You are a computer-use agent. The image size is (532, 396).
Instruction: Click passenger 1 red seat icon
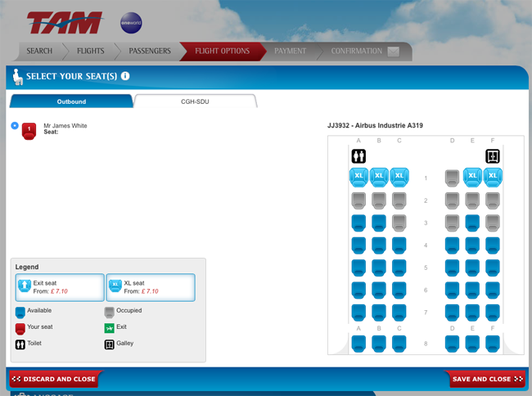tap(29, 131)
